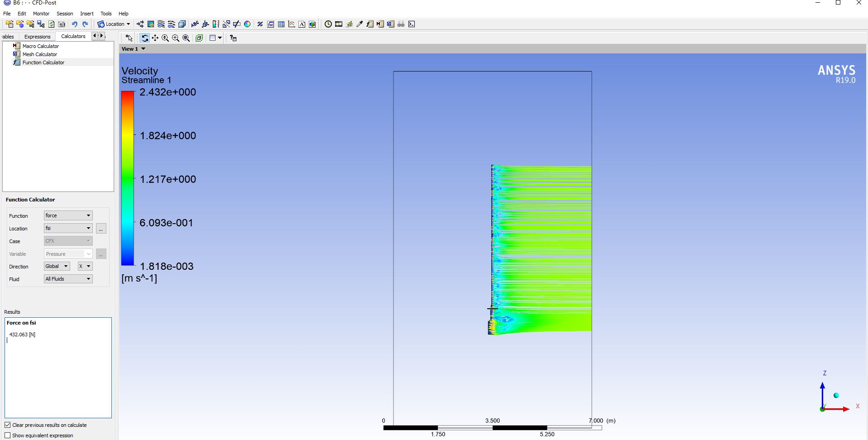The height and width of the screenshot is (440, 868).
Task: Open the File menu
Action: coord(7,14)
